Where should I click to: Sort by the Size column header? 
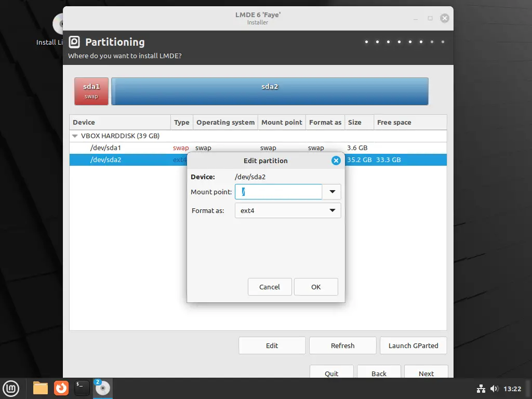click(359, 123)
